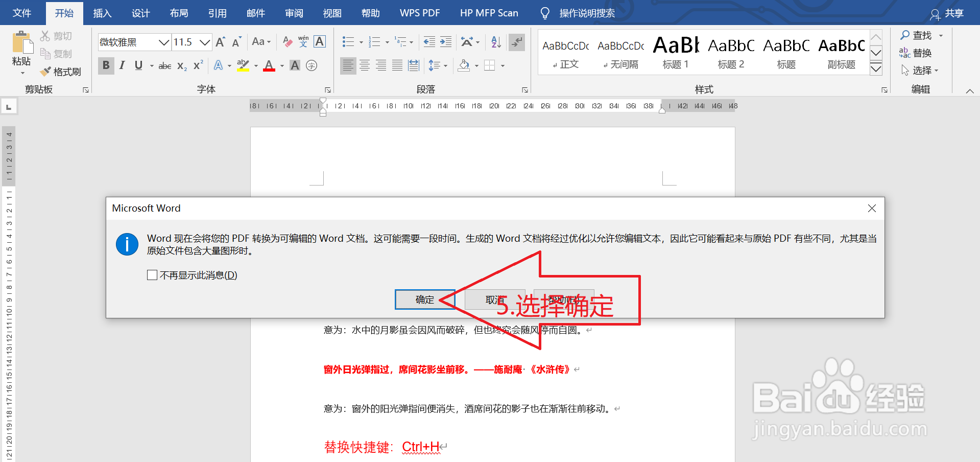The width and height of the screenshot is (980, 462).
Task: Open line spacing dropdown
Action: (438, 65)
